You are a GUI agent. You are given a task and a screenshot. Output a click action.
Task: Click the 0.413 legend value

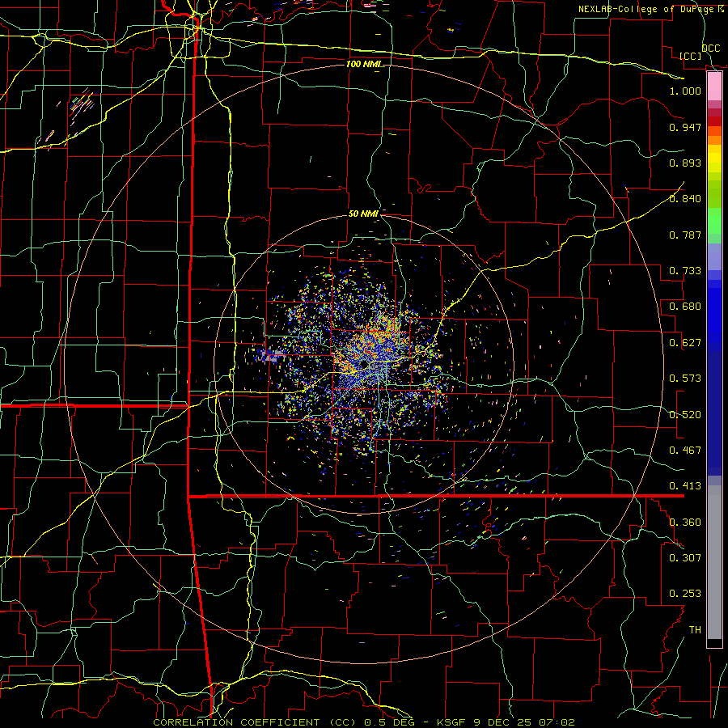(685, 486)
